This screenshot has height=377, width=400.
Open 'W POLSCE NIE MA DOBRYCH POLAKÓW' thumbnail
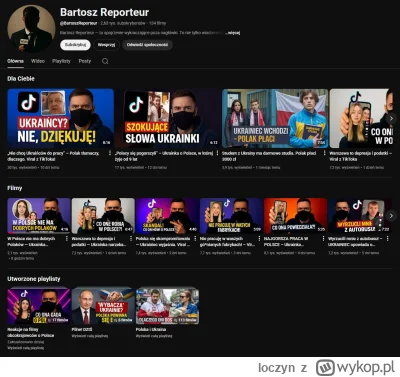pyautogui.click(x=39, y=216)
